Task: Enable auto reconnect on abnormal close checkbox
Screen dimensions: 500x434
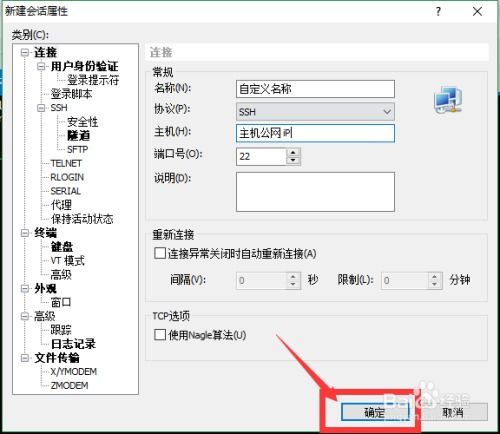Action: coord(160,253)
